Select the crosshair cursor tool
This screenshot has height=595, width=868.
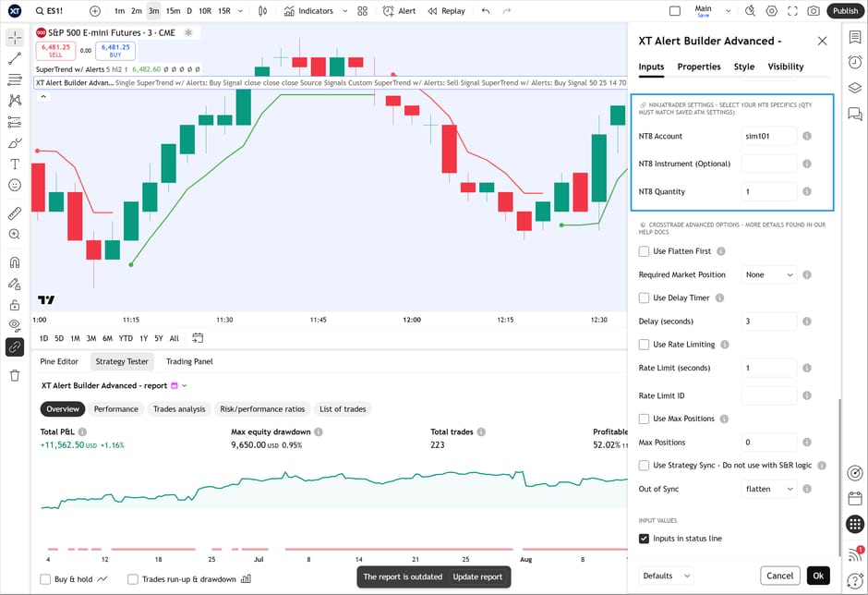coord(15,38)
